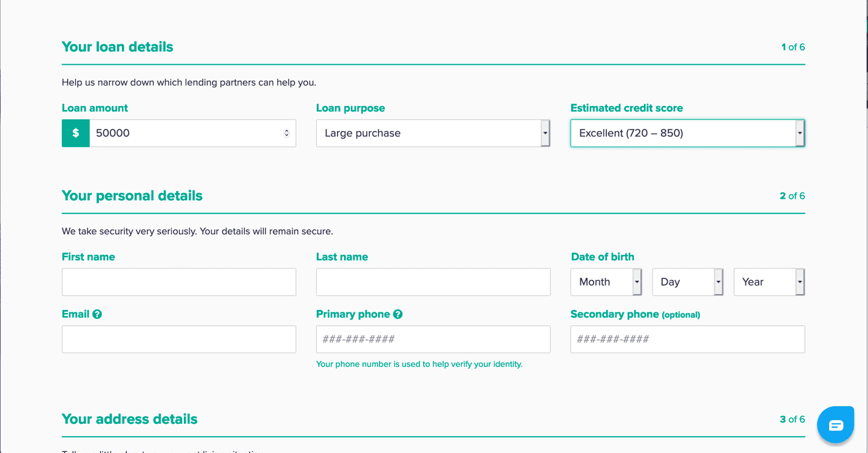This screenshot has width=868, height=453.
Task: Click the Loan amount field showing 50000
Action: tap(185, 133)
